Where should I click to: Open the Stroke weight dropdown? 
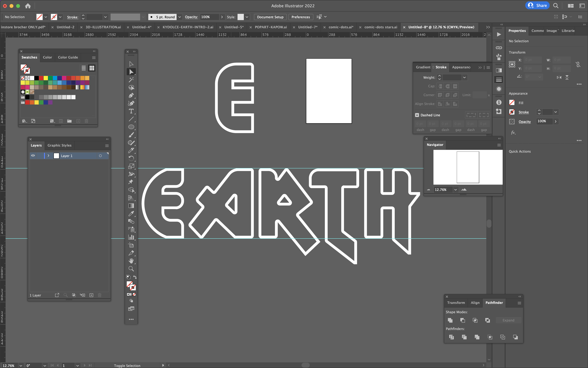tap(464, 77)
